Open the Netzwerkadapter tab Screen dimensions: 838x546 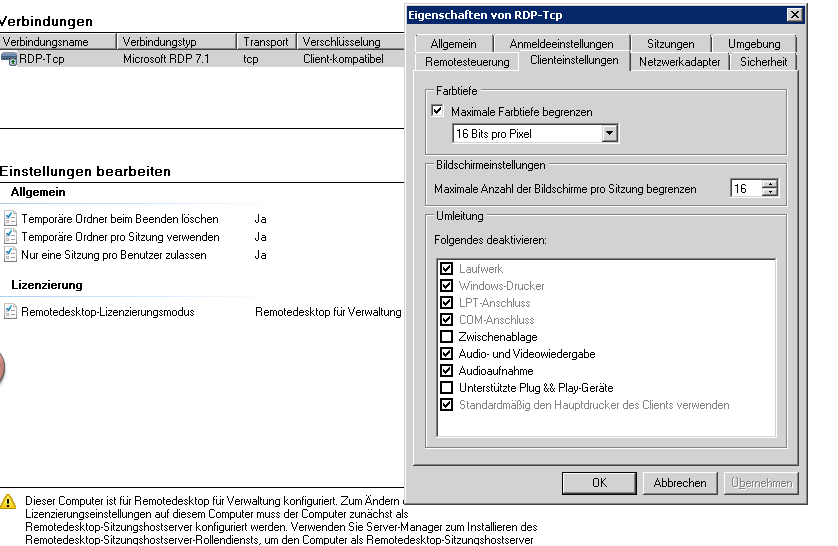point(679,62)
